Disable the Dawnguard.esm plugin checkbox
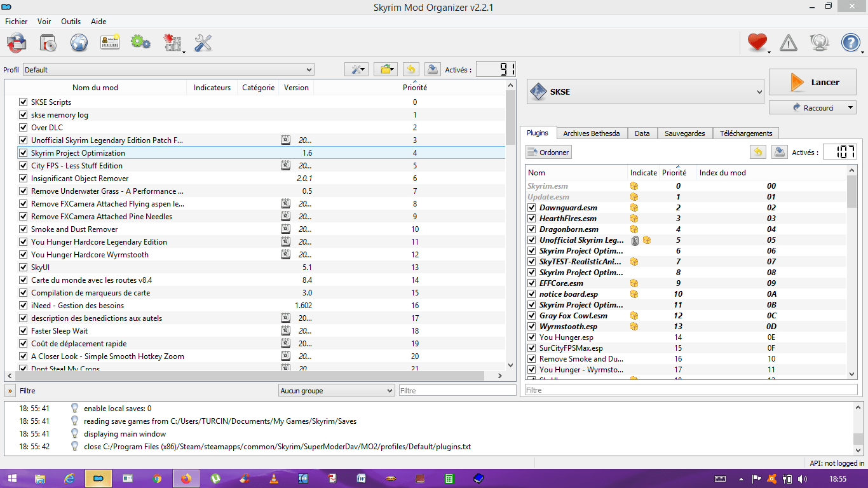The height and width of the screenshot is (488, 868). pos(532,208)
